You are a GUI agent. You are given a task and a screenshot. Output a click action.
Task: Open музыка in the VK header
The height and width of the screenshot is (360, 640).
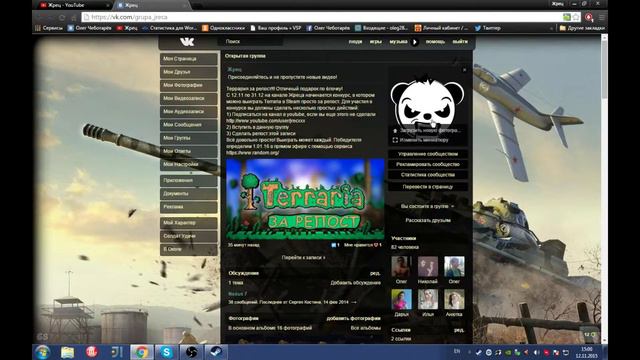click(398, 41)
